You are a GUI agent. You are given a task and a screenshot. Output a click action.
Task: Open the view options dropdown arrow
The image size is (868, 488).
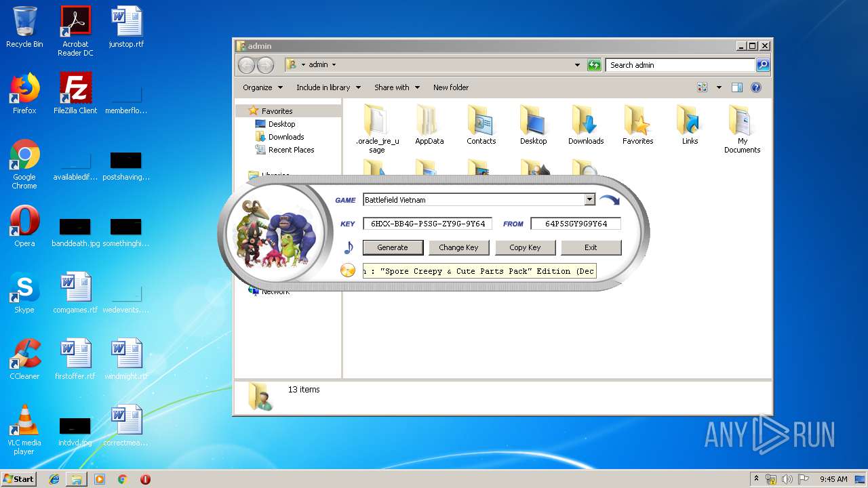pos(719,87)
